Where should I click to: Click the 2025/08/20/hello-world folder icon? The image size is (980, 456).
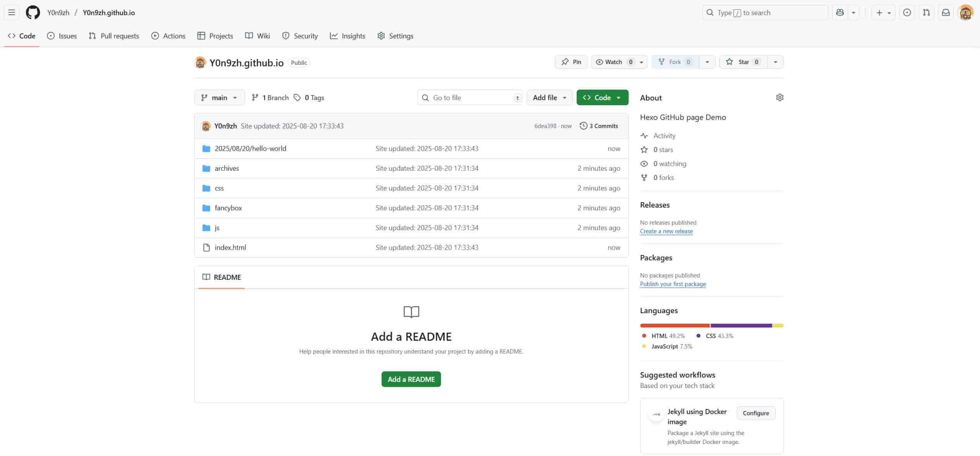(206, 149)
